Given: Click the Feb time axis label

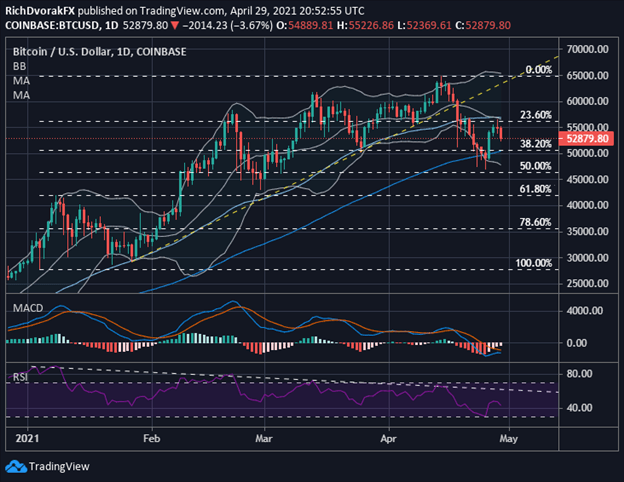Looking at the screenshot, I should coord(152,439).
